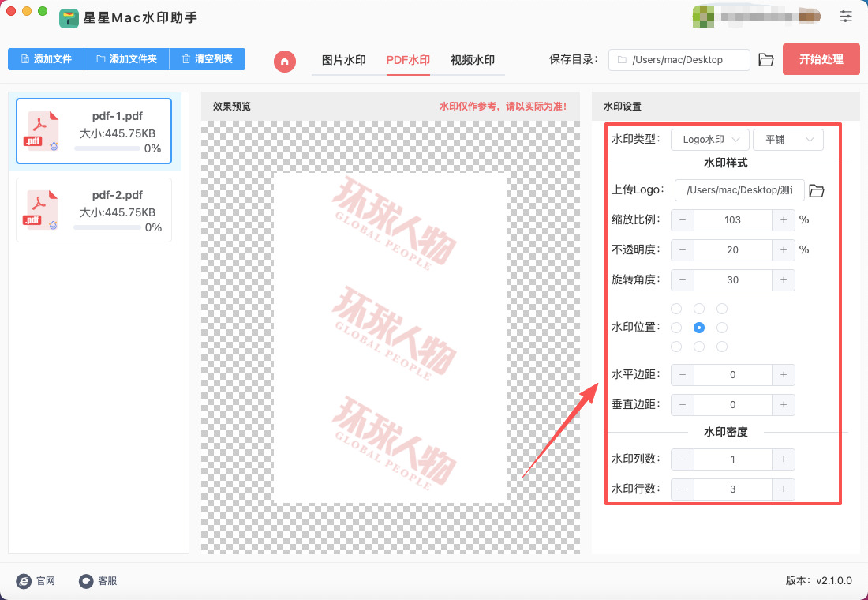
Task: Open 客服 chat support icon
Action: (86, 581)
